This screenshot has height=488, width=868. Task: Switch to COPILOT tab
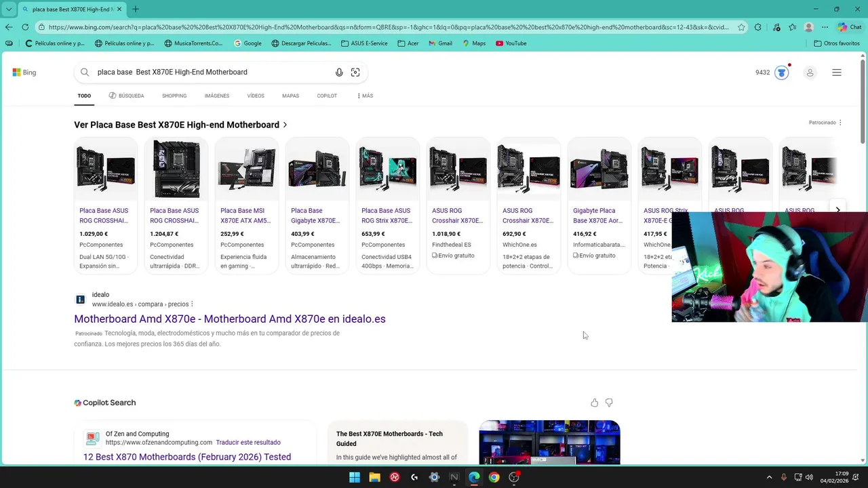click(327, 96)
